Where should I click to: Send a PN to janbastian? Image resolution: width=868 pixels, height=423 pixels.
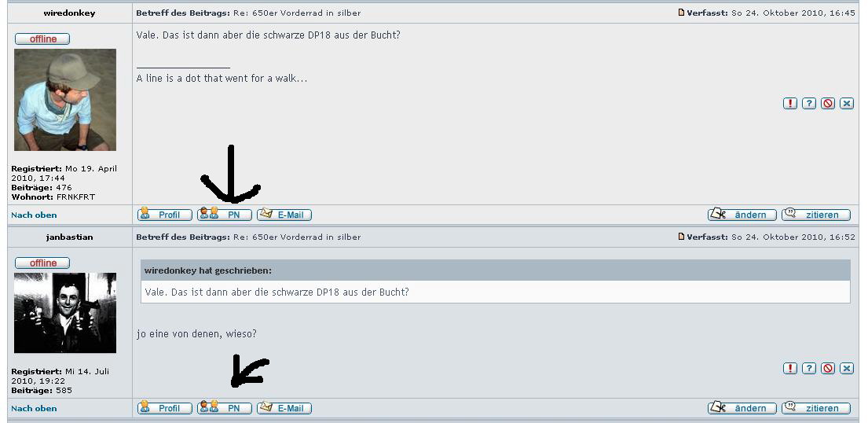click(x=225, y=407)
